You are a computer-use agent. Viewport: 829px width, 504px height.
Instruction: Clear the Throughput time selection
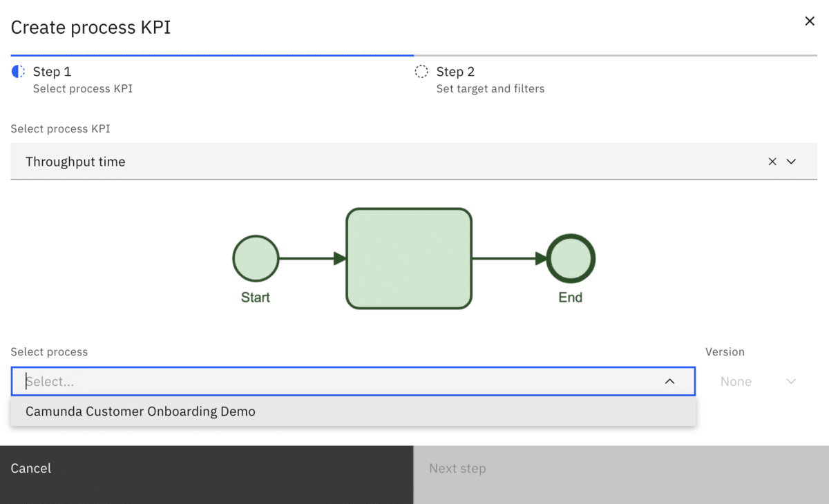[x=772, y=162]
